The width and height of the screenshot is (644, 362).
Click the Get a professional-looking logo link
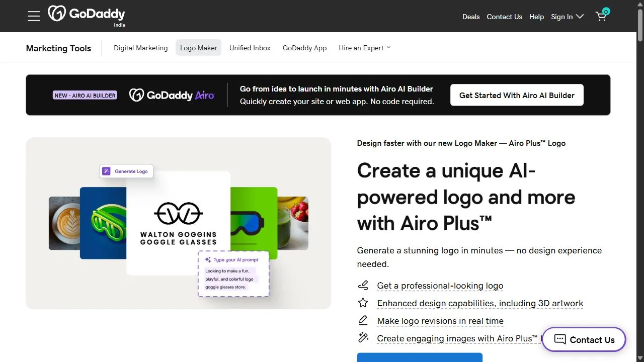[x=440, y=286]
